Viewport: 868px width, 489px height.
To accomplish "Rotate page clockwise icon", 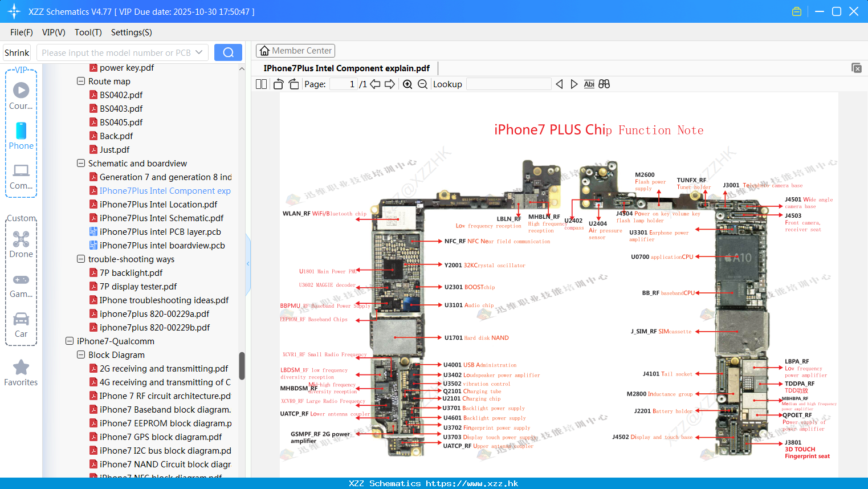I will 294,84.
